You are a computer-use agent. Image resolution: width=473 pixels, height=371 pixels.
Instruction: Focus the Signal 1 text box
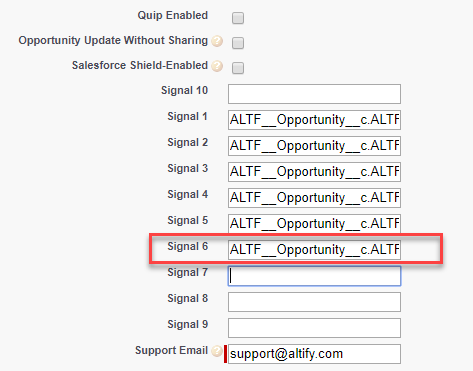coord(314,120)
